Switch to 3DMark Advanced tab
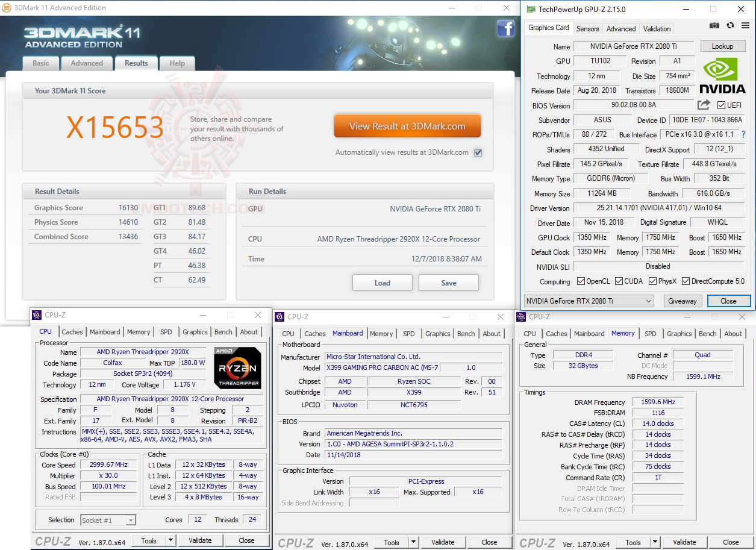The image size is (756, 550). (87, 63)
